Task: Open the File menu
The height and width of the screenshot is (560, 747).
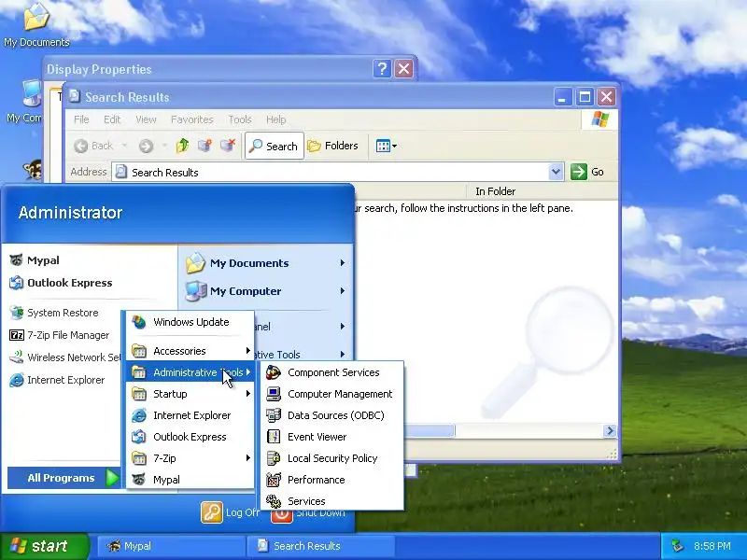Action: [81, 119]
